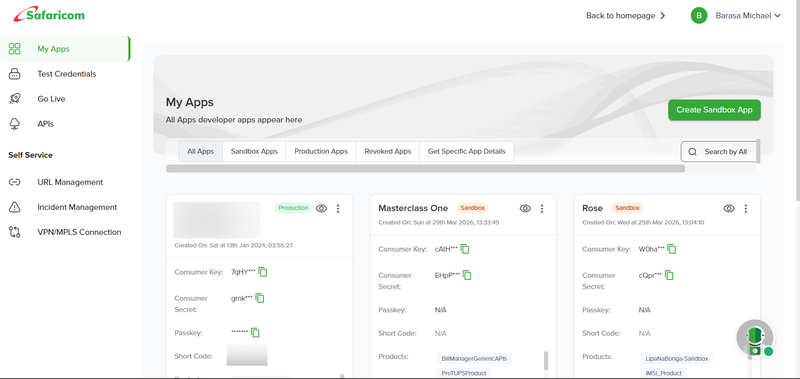Open APIs section
The width and height of the screenshot is (800, 379).
(x=45, y=124)
